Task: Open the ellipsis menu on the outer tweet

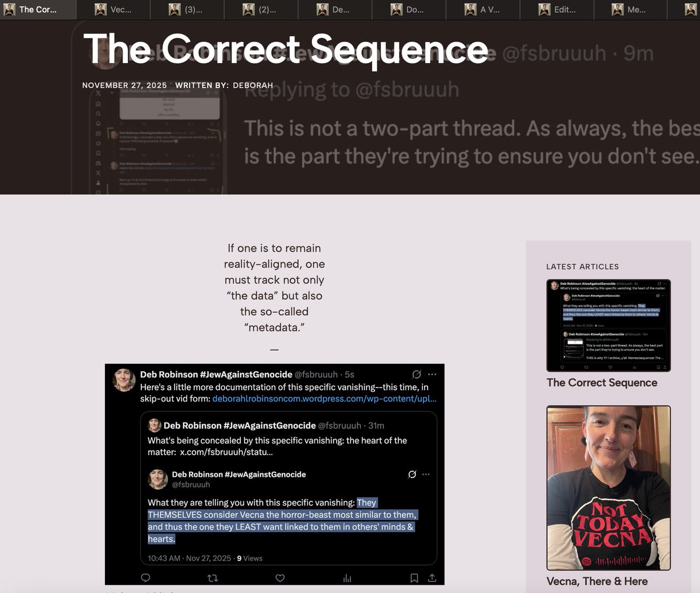Action: click(431, 374)
